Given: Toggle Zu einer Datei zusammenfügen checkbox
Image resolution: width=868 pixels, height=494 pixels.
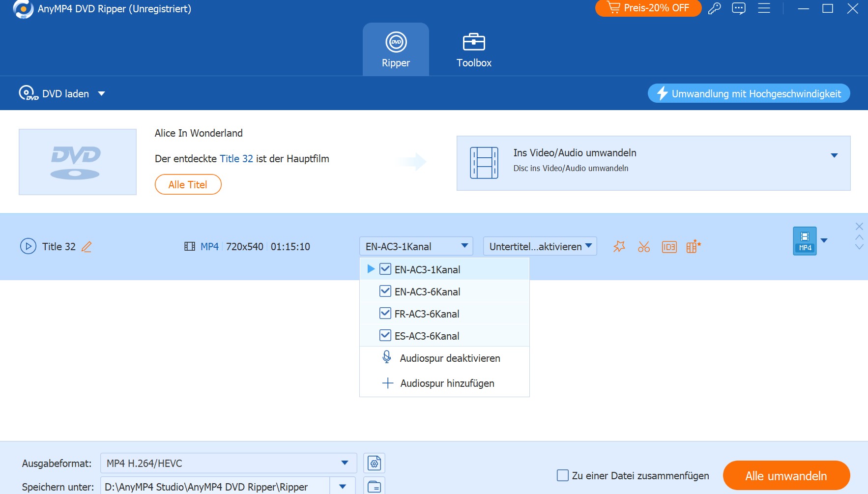Looking at the screenshot, I should point(563,475).
